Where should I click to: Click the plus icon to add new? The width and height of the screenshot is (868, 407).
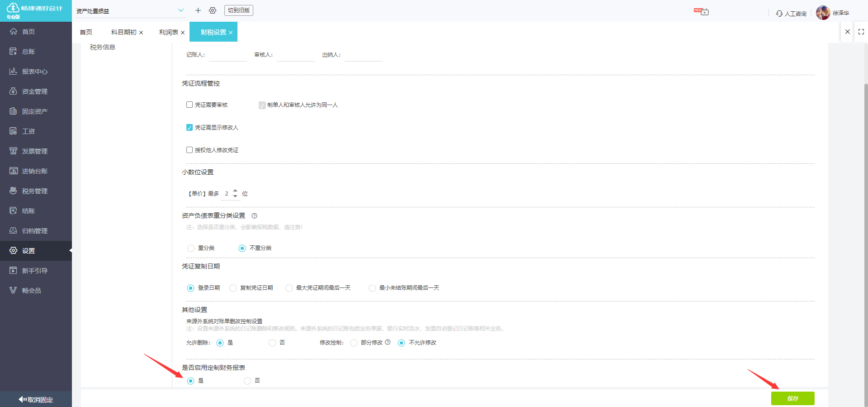(x=198, y=10)
